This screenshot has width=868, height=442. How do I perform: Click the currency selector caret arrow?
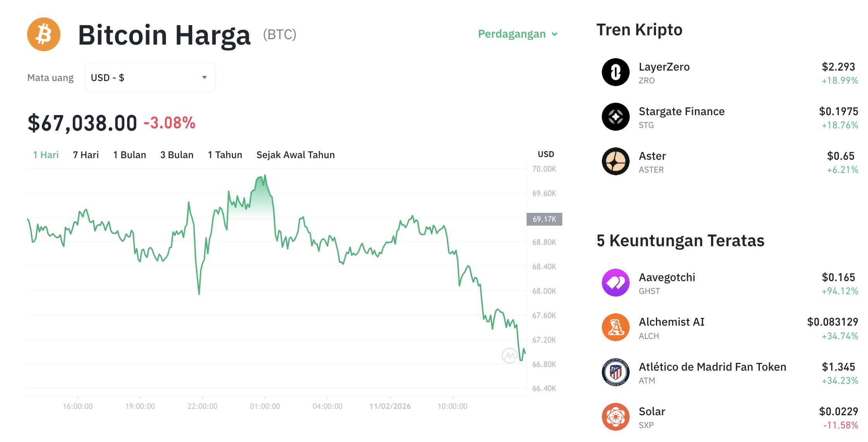pos(204,78)
